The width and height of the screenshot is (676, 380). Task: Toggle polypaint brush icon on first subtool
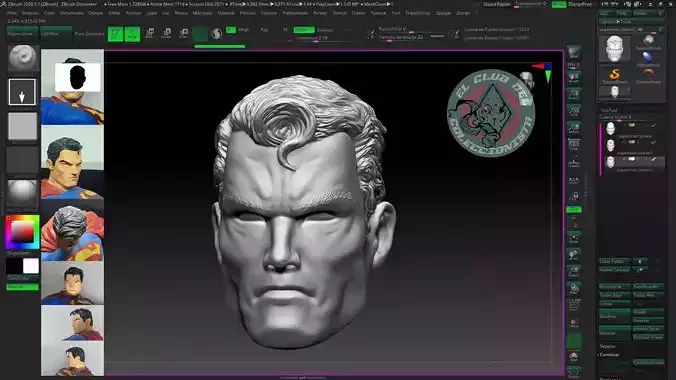[654, 125]
